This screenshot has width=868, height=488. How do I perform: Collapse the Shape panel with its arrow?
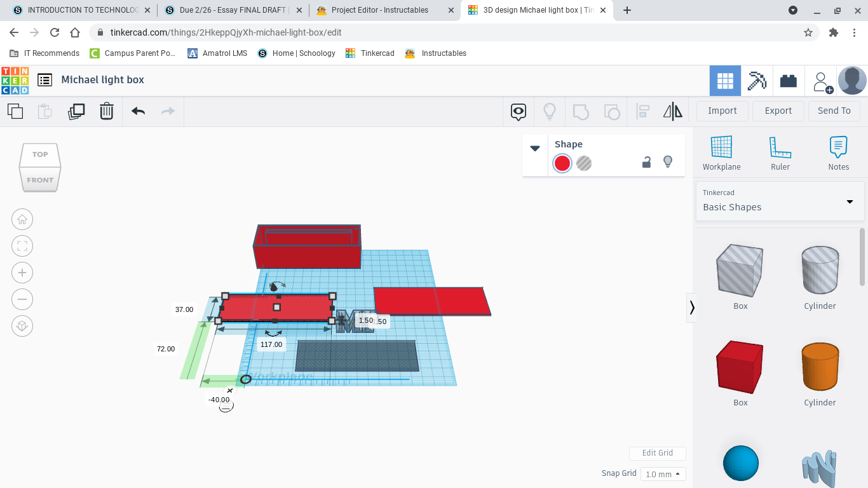[535, 149]
